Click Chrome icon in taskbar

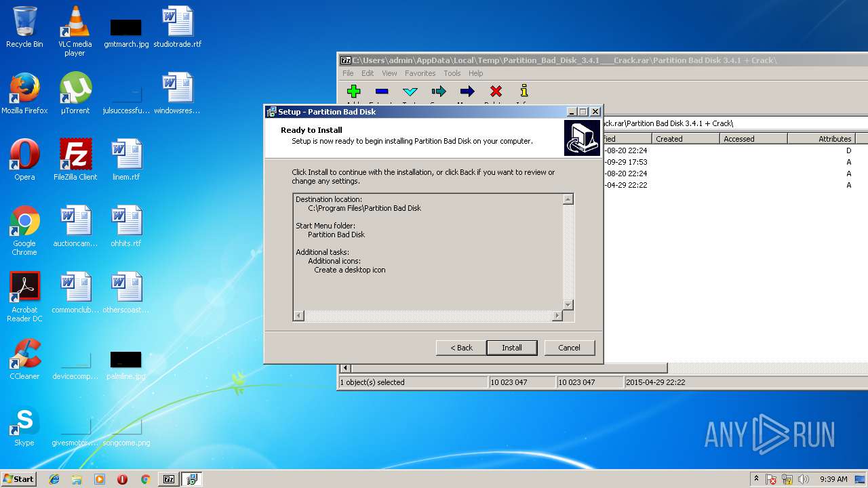tap(145, 479)
